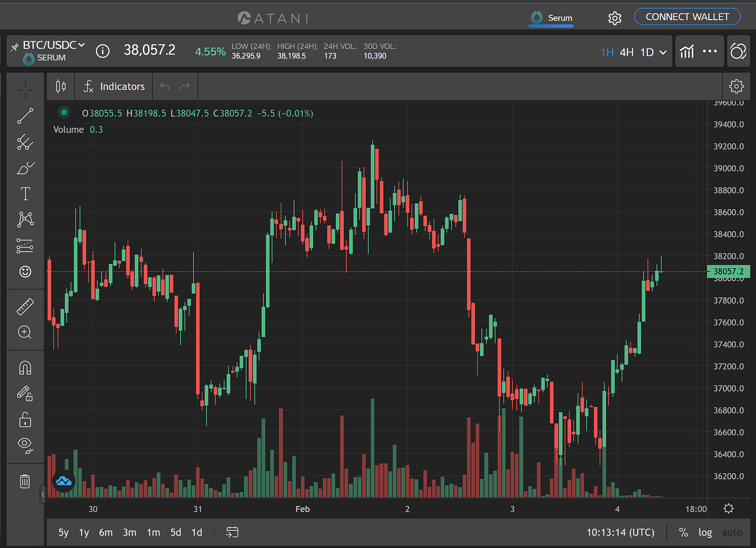756x548 pixels.
Task: Select the crosshair cursor tool
Action: click(x=25, y=90)
